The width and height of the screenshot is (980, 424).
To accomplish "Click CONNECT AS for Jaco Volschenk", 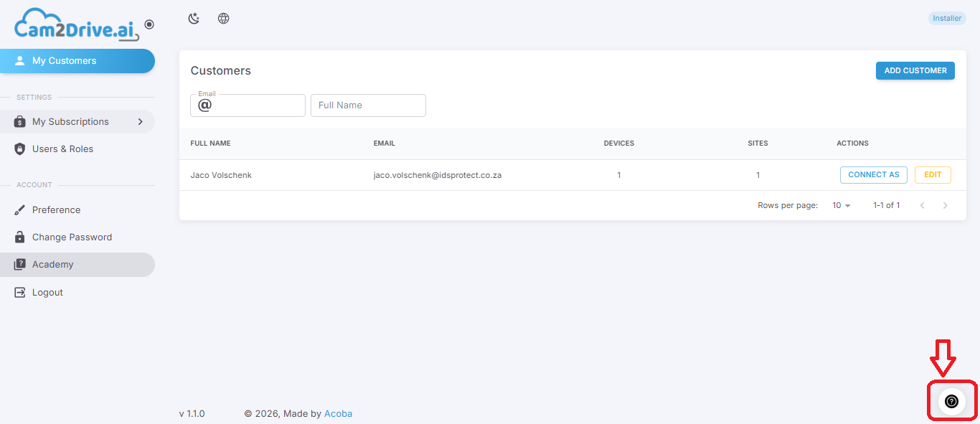I will click(874, 175).
